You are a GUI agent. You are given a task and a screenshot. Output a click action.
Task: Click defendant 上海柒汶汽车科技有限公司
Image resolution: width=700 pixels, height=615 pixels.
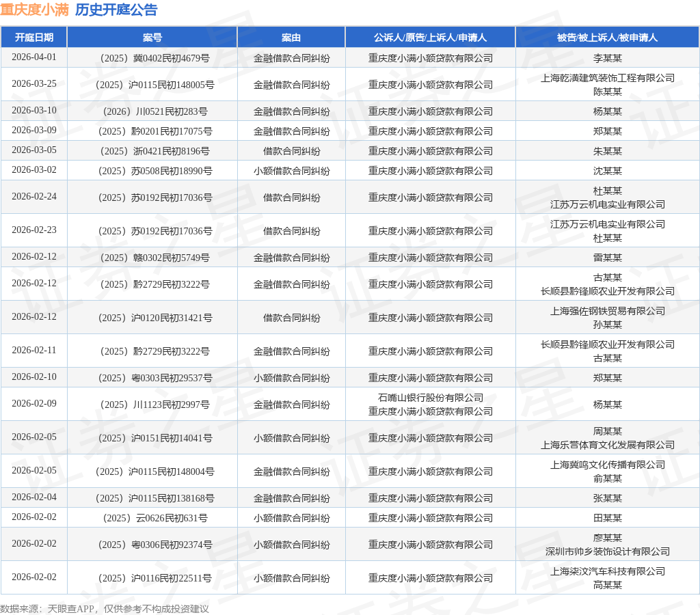point(607,571)
